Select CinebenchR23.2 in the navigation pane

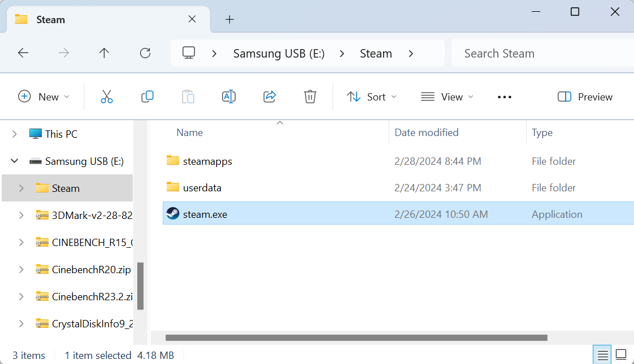pyautogui.click(x=92, y=296)
